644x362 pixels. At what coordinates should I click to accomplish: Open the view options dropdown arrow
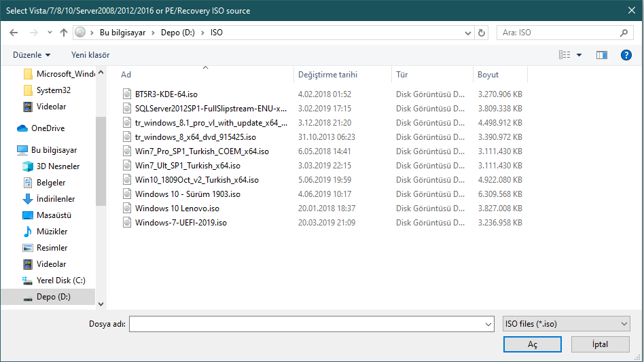tap(579, 55)
